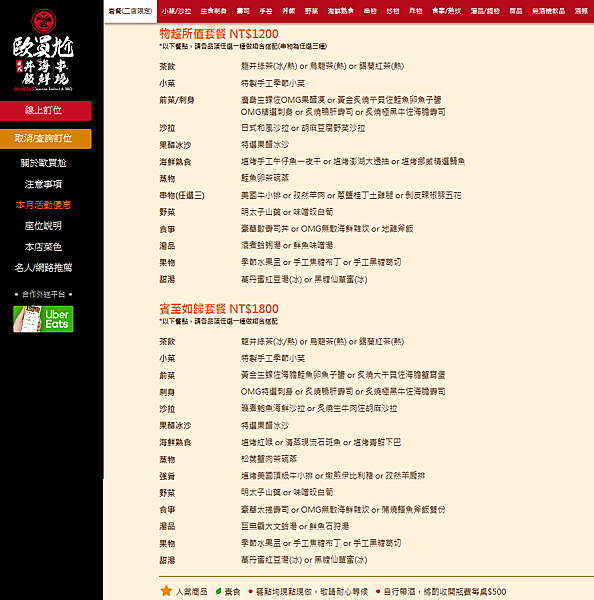Click the 賓至如歸套餐 NT$1800 heading
The width and height of the screenshot is (594, 600).
pyautogui.click(x=219, y=309)
